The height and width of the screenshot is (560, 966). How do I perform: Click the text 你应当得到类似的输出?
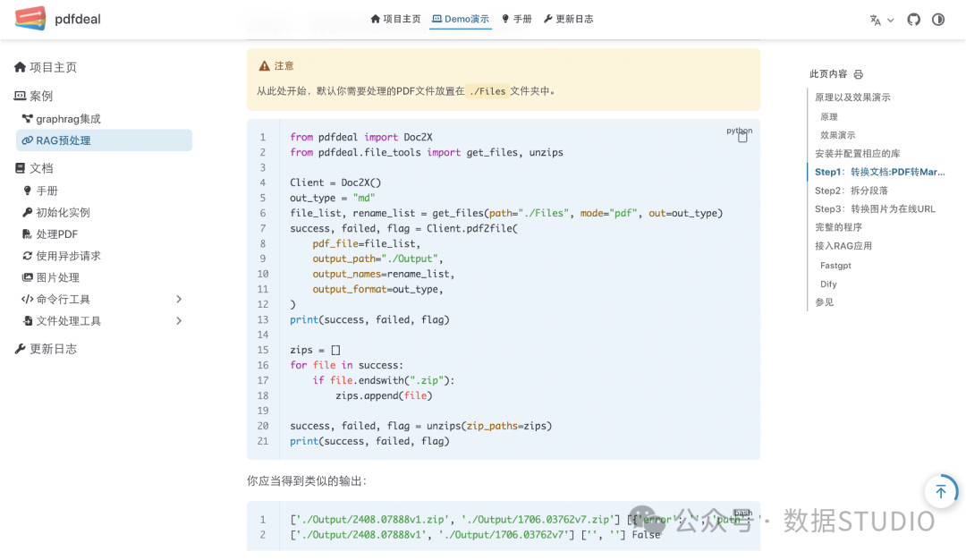(x=307, y=481)
